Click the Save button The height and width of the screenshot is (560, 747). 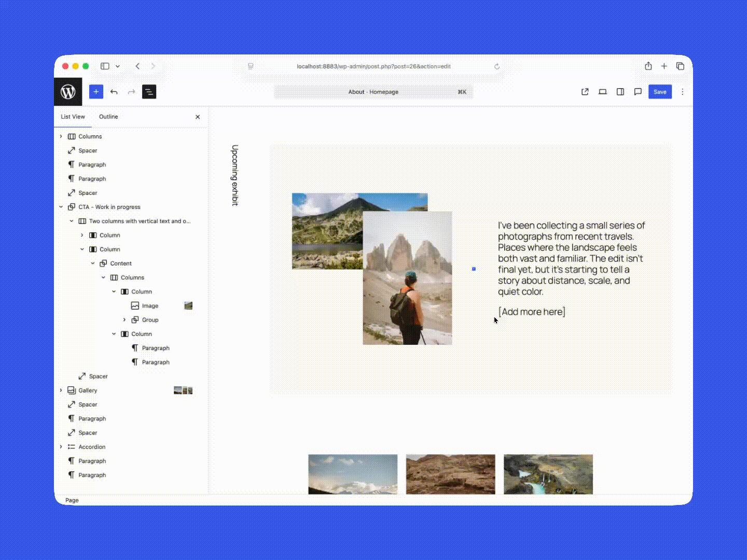pos(660,92)
